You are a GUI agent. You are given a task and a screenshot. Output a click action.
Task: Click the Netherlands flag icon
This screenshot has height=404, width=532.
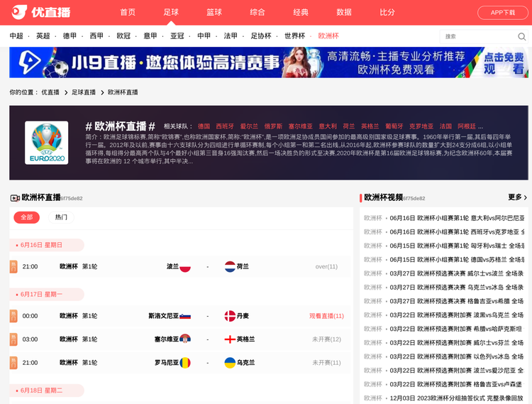[x=230, y=267]
